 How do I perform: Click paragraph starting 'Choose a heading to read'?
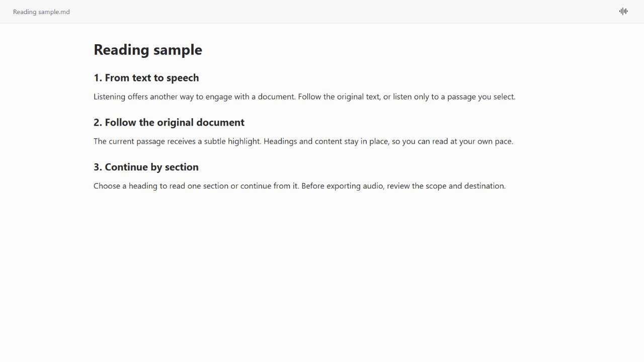coord(299,186)
